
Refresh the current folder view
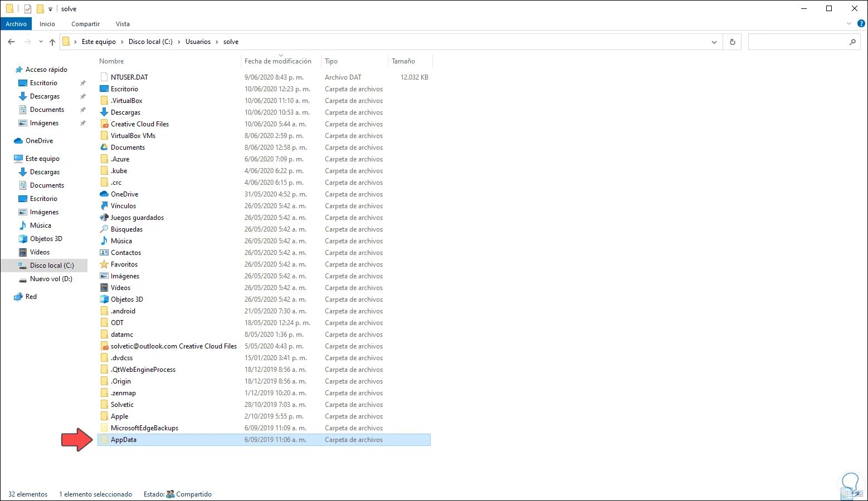pos(732,42)
